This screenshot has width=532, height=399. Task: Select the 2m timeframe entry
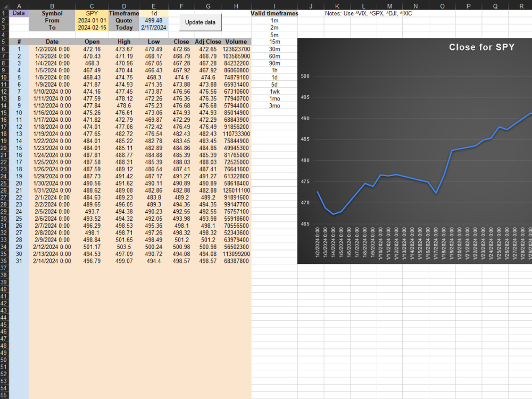point(274,28)
